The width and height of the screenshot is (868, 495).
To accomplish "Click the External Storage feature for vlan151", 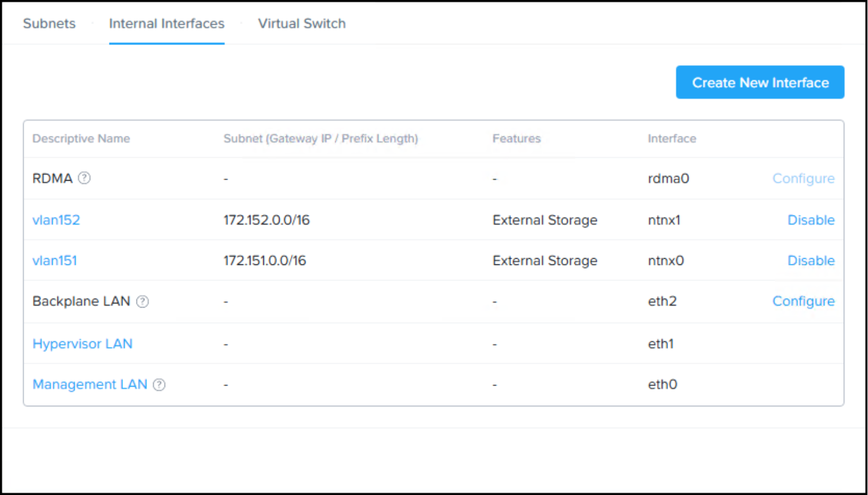I will [x=545, y=260].
